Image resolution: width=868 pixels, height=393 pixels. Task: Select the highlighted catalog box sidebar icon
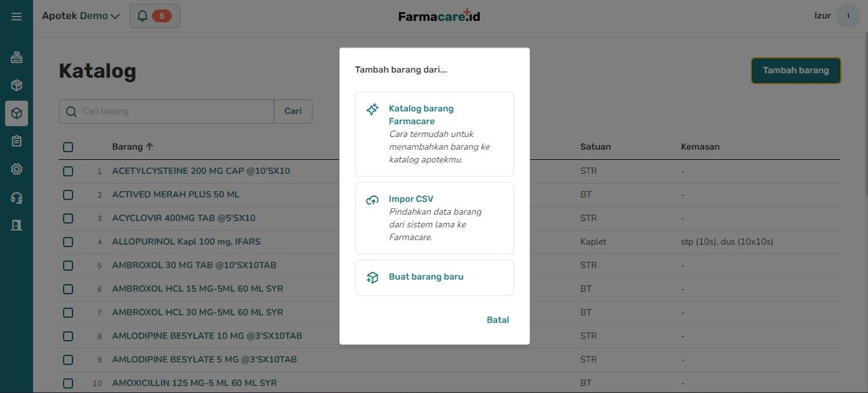pyautogui.click(x=17, y=113)
